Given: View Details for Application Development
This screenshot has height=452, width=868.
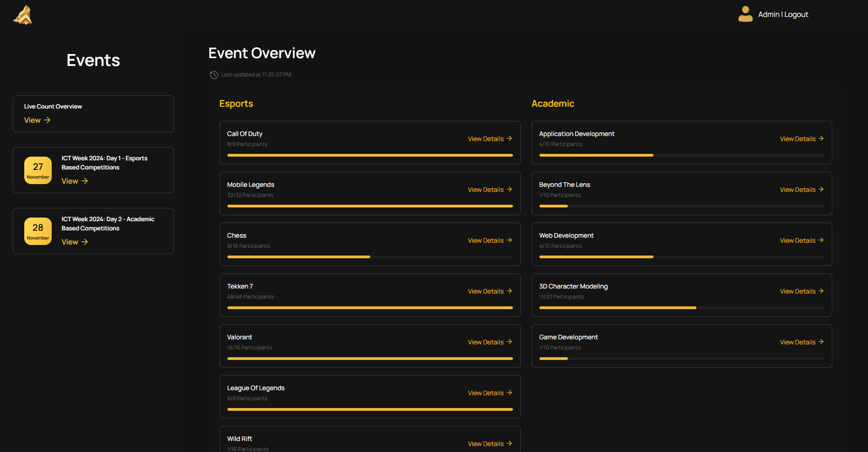Looking at the screenshot, I should (802, 139).
